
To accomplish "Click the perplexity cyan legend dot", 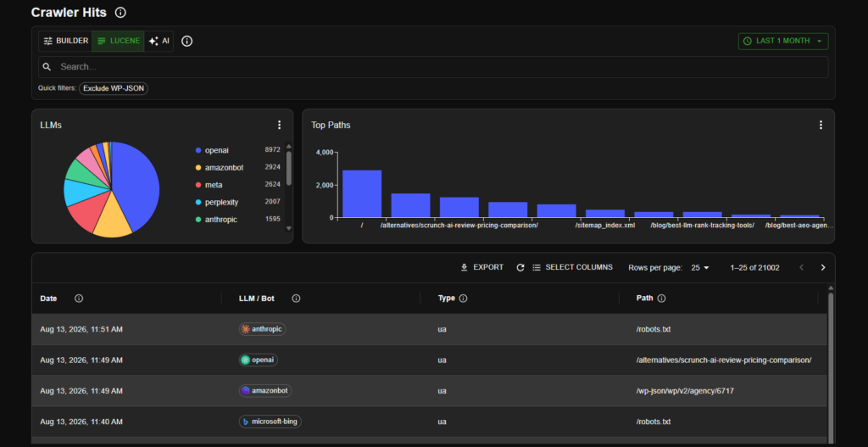I will click(x=198, y=202).
